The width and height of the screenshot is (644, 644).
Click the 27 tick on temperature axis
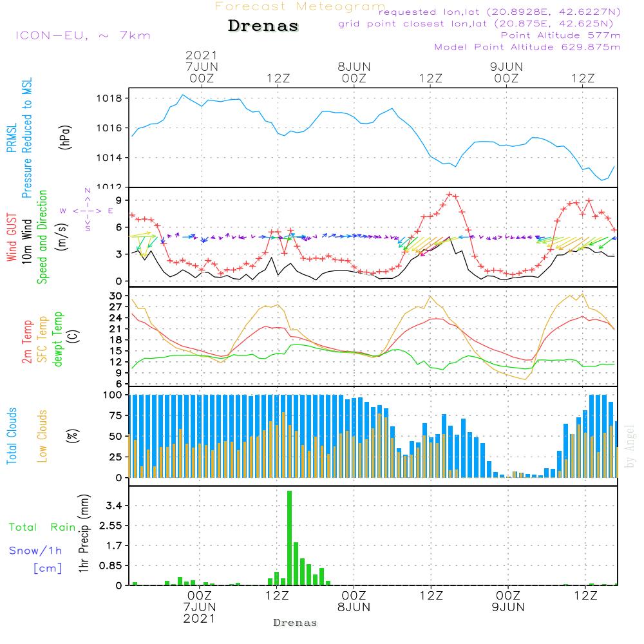point(115,307)
